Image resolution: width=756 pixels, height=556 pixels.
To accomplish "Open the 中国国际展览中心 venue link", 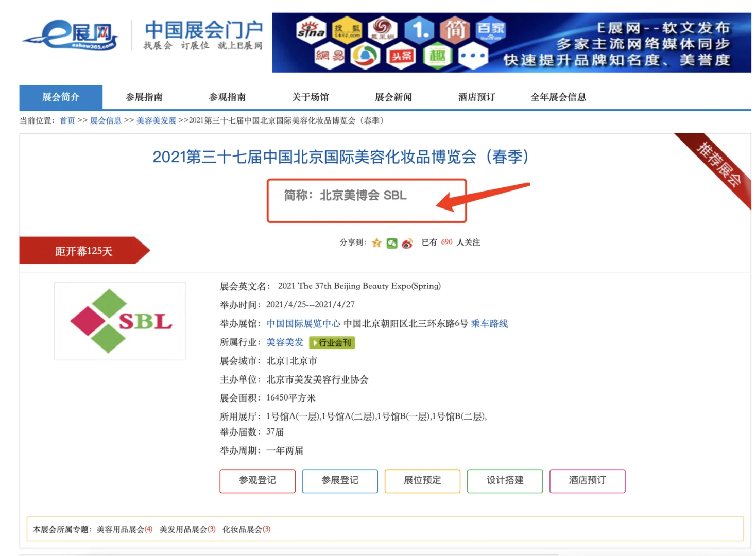I will click(x=303, y=323).
